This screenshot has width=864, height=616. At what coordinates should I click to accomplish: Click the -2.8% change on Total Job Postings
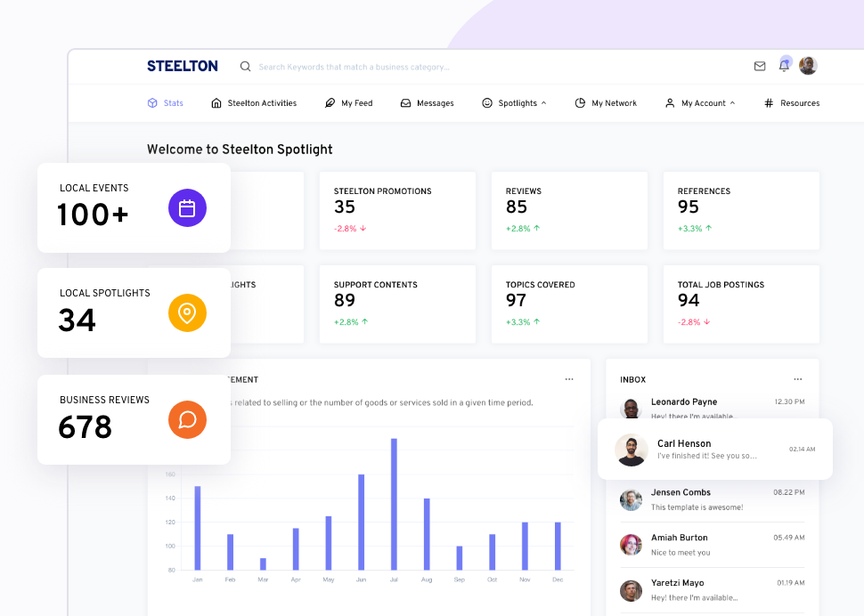pos(694,322)
